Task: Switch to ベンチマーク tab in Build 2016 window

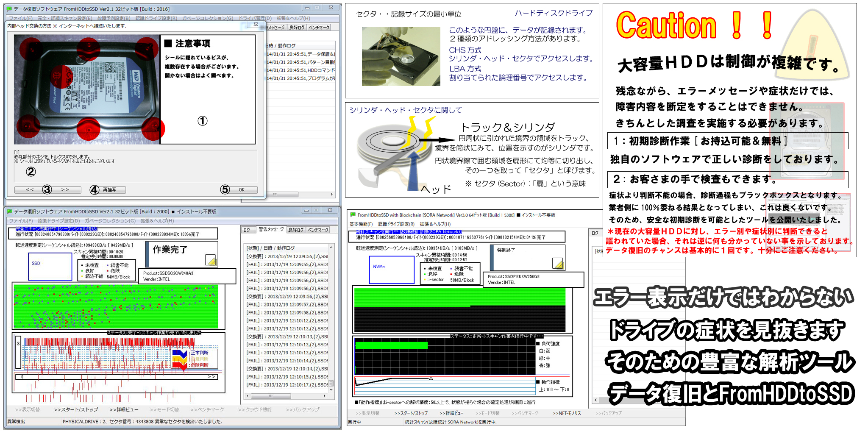Action: click(x=319, y=28)
